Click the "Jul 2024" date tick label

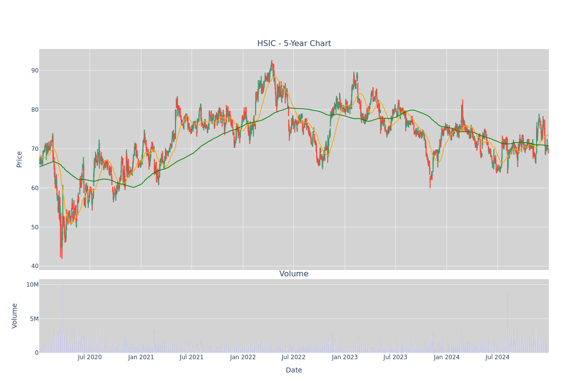click(x=497, y=357)
